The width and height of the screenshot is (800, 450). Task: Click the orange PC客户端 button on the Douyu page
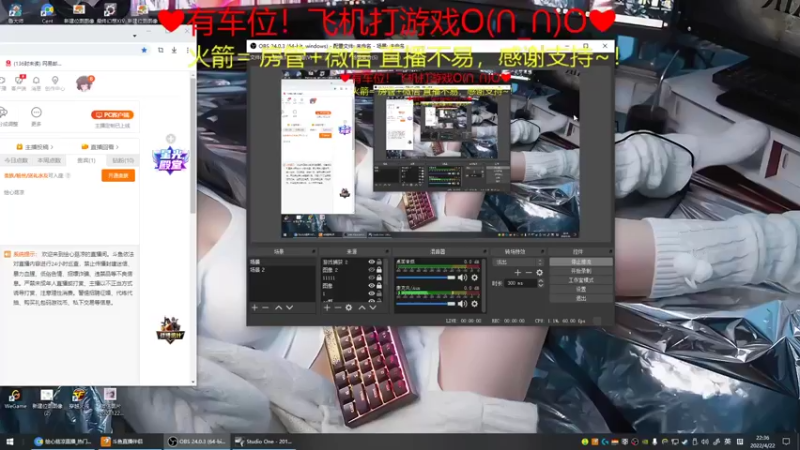pos(112,115)
